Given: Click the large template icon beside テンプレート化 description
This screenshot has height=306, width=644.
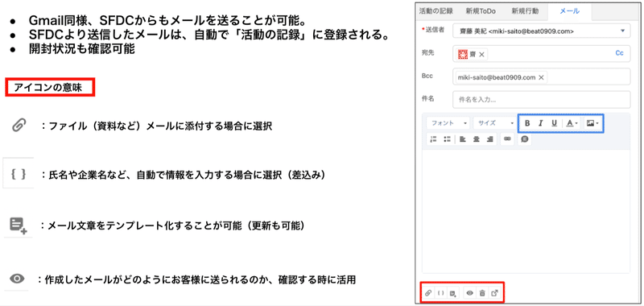Looking at the screenshot, I should [18, 226].
